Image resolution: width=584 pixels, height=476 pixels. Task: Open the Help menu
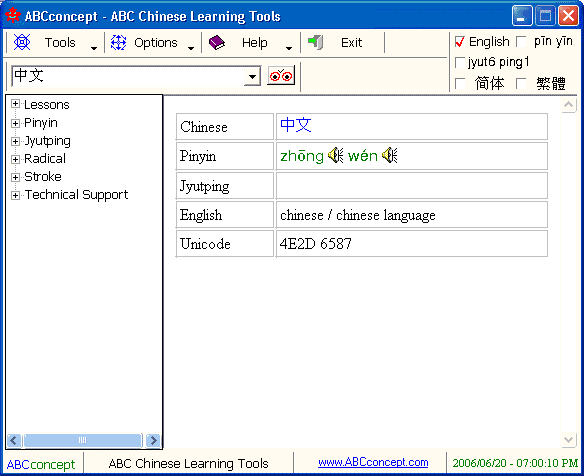click(x=254, y=42)
